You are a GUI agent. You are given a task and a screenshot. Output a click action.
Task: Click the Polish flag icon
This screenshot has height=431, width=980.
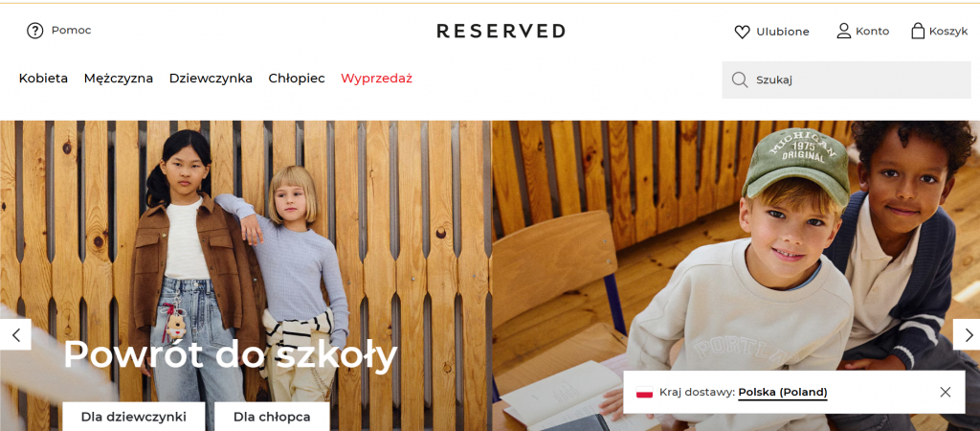(x=644, y=393)
